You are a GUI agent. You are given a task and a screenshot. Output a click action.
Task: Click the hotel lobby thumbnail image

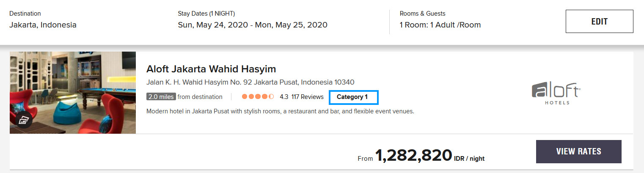click(73, 93)
